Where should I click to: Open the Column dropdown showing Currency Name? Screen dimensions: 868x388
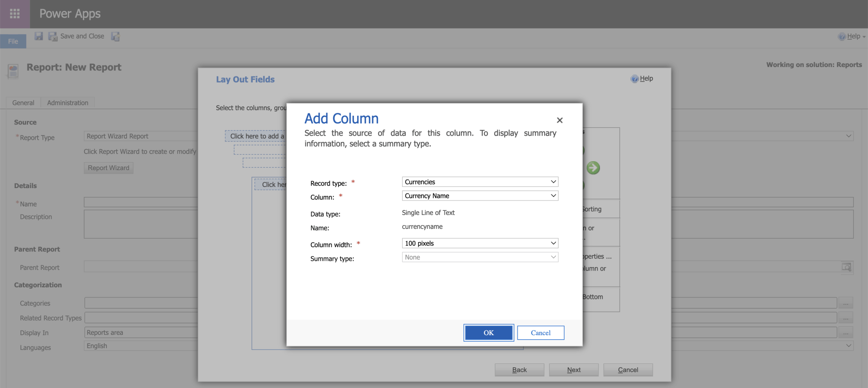click(480, 196)
